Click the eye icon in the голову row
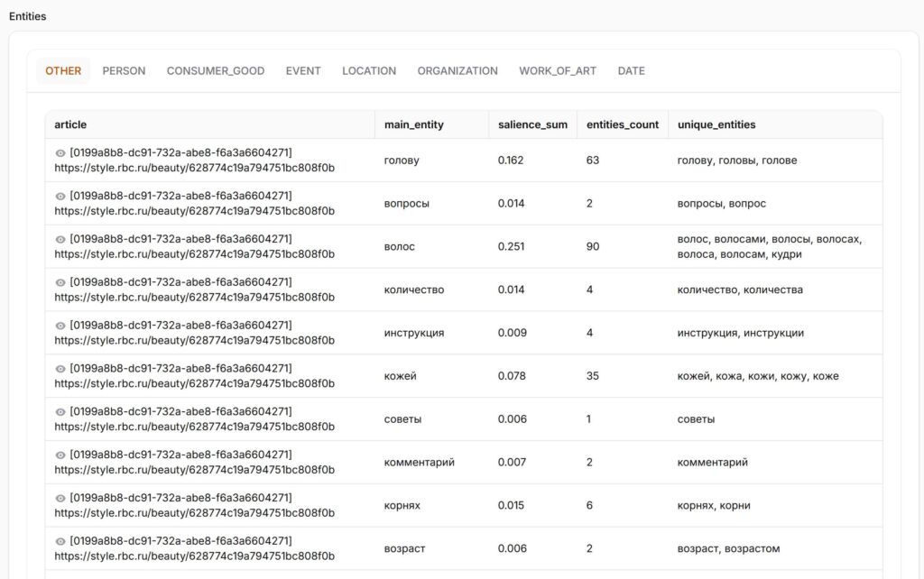 60,153
